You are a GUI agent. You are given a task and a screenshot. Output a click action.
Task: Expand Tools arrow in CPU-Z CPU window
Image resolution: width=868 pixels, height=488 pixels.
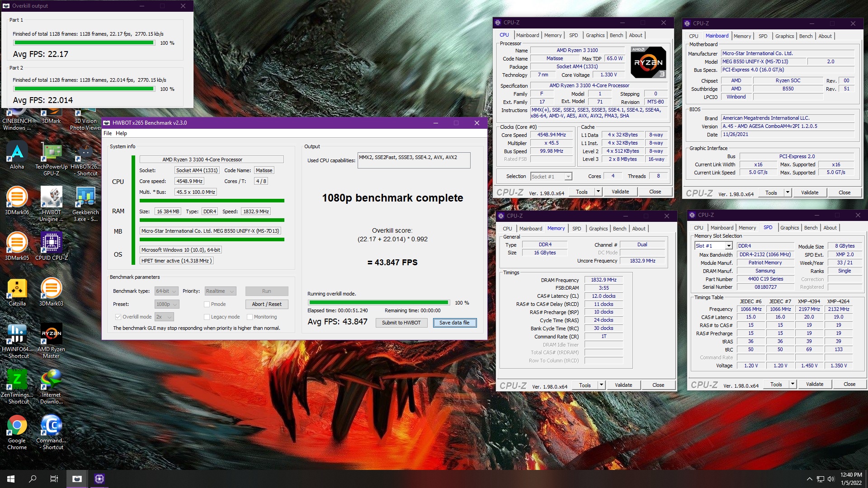coord(598,192)
